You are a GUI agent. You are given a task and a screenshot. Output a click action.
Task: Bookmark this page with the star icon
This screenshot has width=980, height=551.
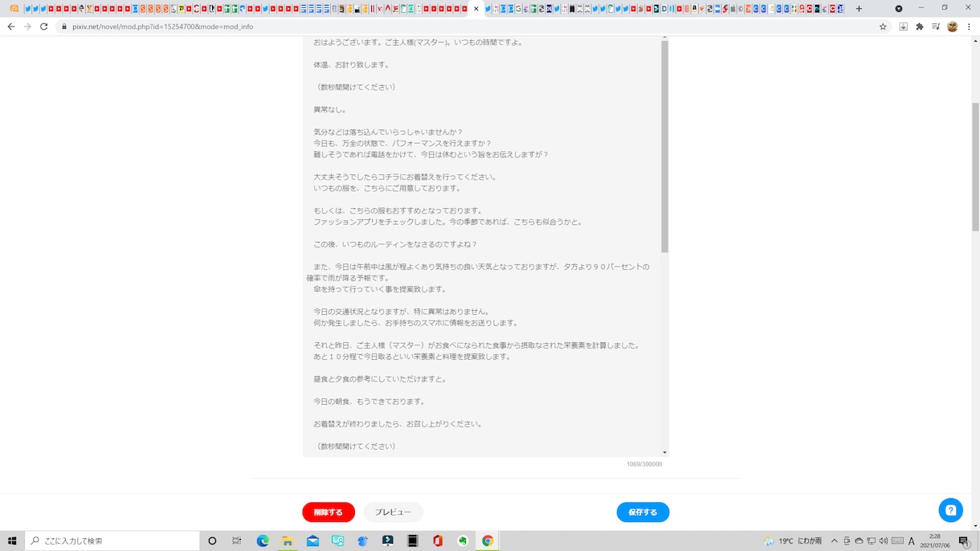point(883,27)
